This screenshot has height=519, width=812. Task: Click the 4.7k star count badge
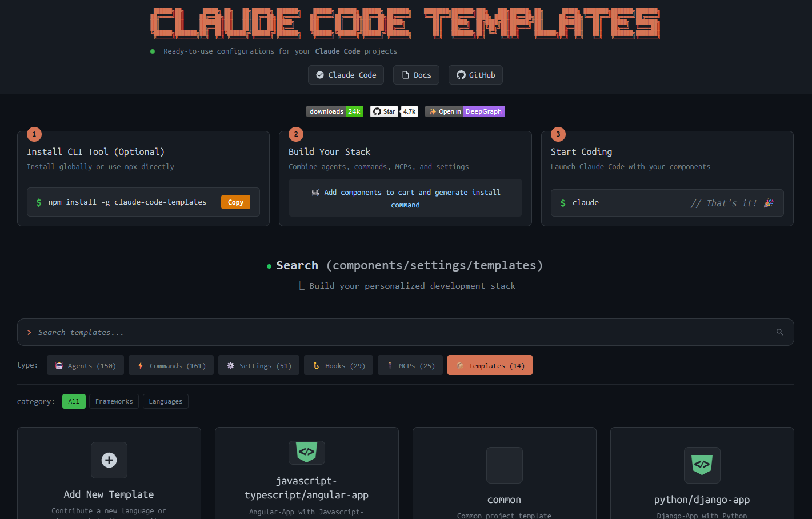(409, 111)
